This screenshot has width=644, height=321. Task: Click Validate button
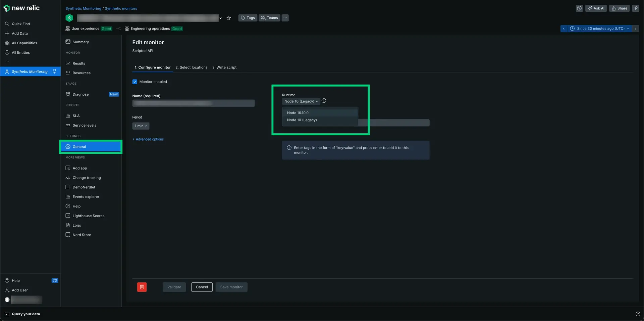coord(174,287)
